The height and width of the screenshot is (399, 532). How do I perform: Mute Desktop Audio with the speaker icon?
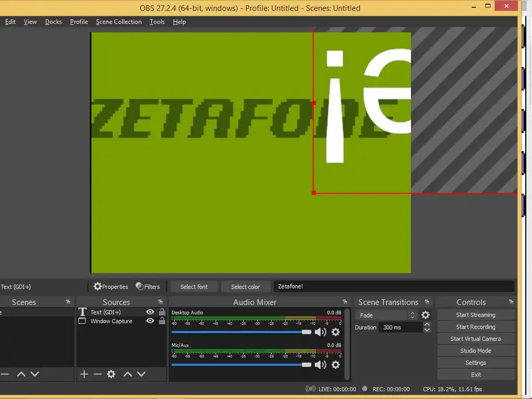320,332
